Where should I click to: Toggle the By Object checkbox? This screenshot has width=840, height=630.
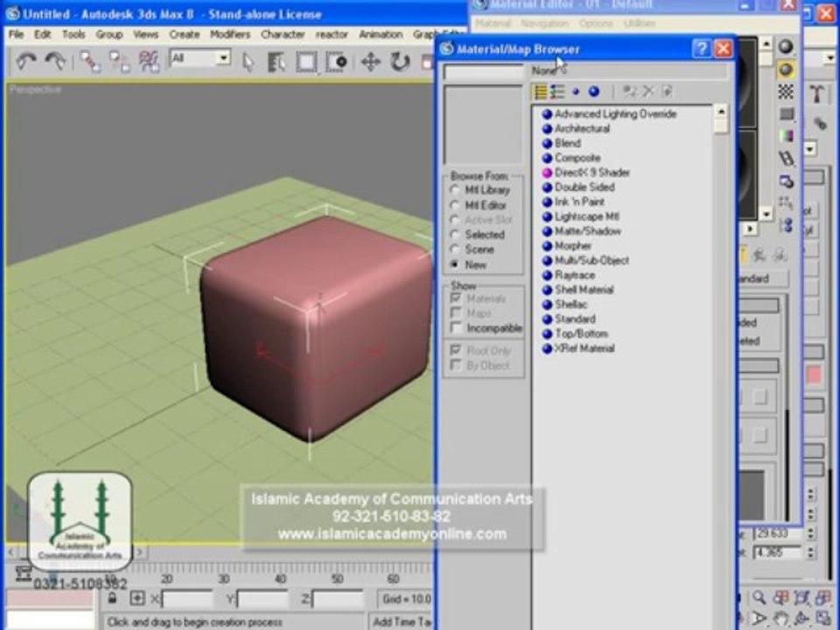click(456, 366)
